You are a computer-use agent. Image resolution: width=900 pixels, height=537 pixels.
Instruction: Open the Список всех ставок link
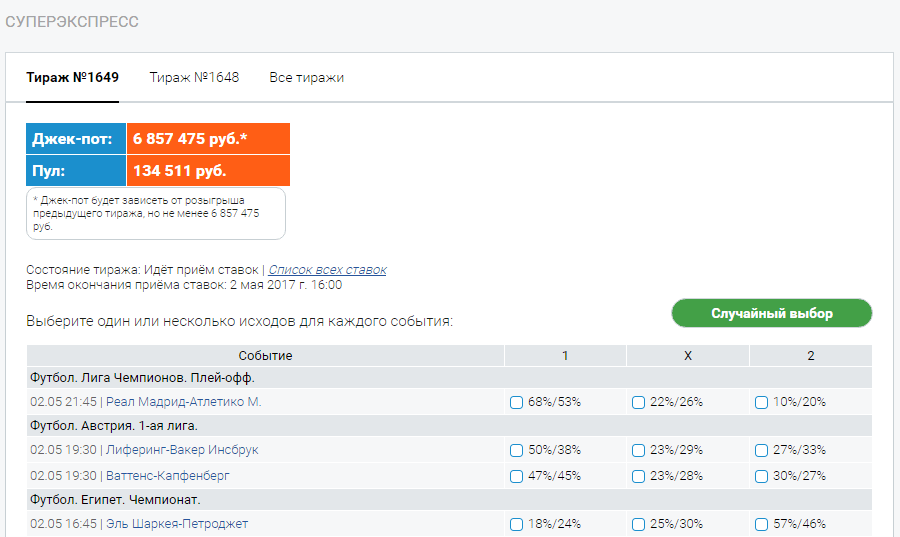[x=327, y=270]
